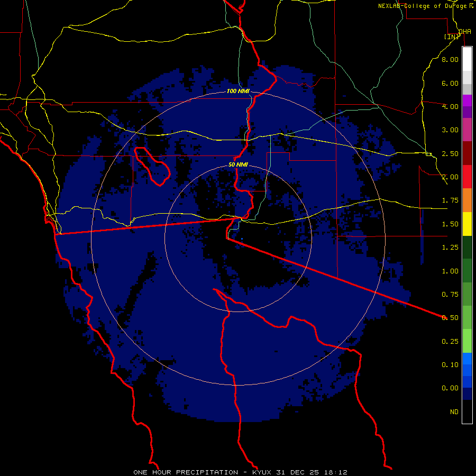Viewport: 476px width, 476px height.
Task: Click the 8.00 legend value
Action: (x=450, y=59)
